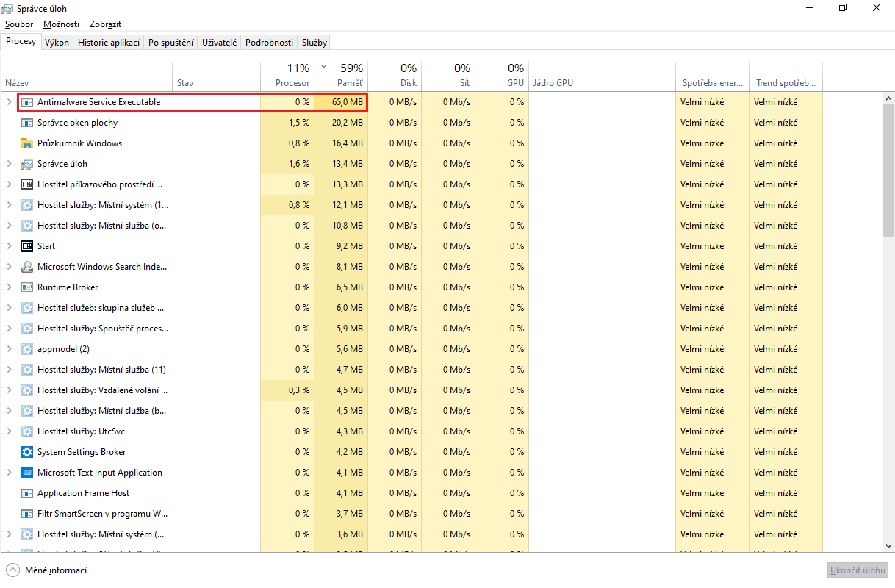Click the Jádro GPU column header

[x=602, y=76]
